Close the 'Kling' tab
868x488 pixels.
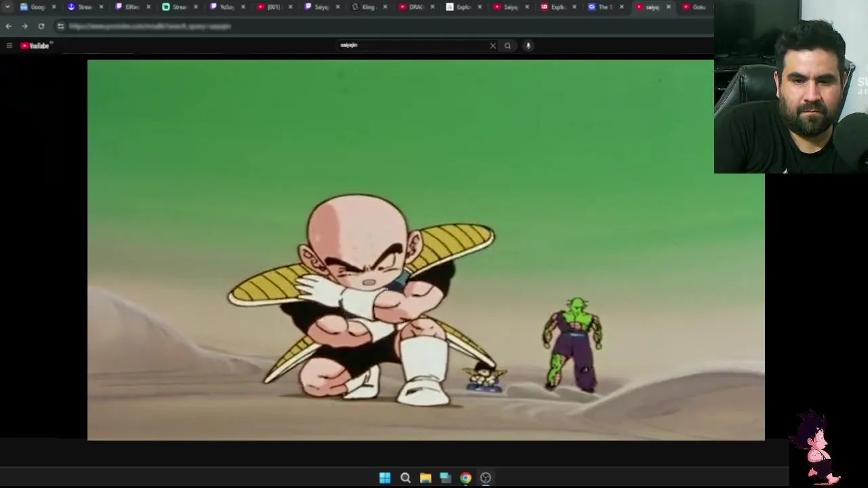[x=385, y=7]
